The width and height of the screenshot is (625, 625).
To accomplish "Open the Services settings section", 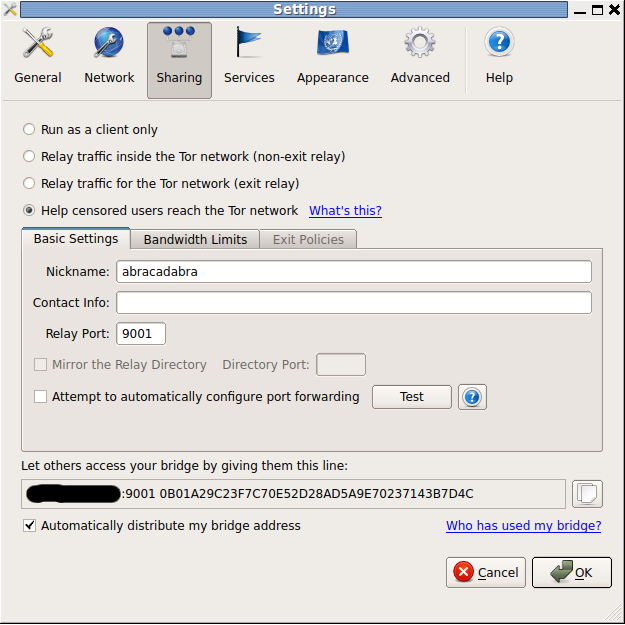I will [249, 57].
